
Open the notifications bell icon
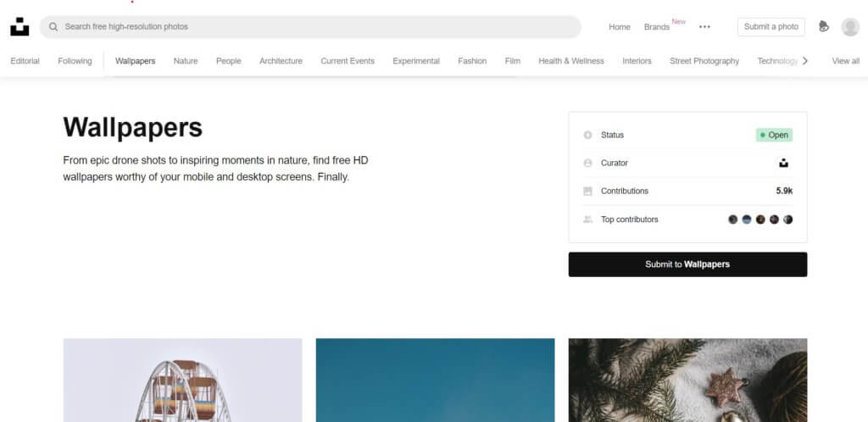[824, 26]
